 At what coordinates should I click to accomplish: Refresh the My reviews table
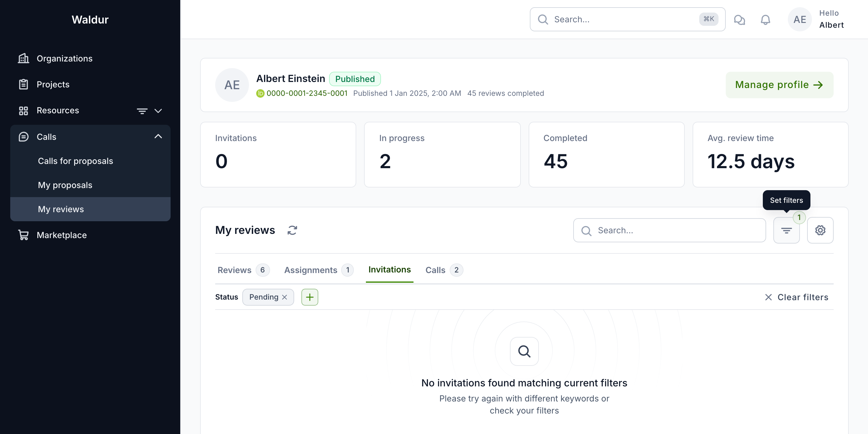(292, 230)
